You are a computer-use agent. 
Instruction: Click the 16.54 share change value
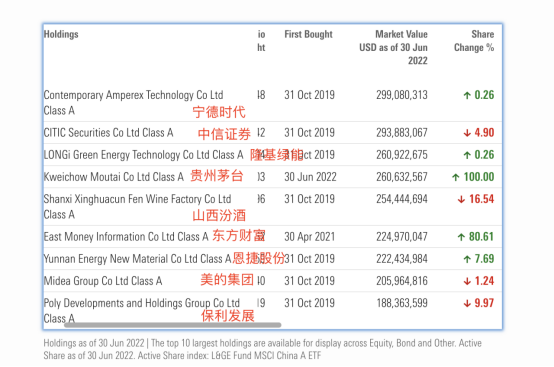tap(482, 199)
